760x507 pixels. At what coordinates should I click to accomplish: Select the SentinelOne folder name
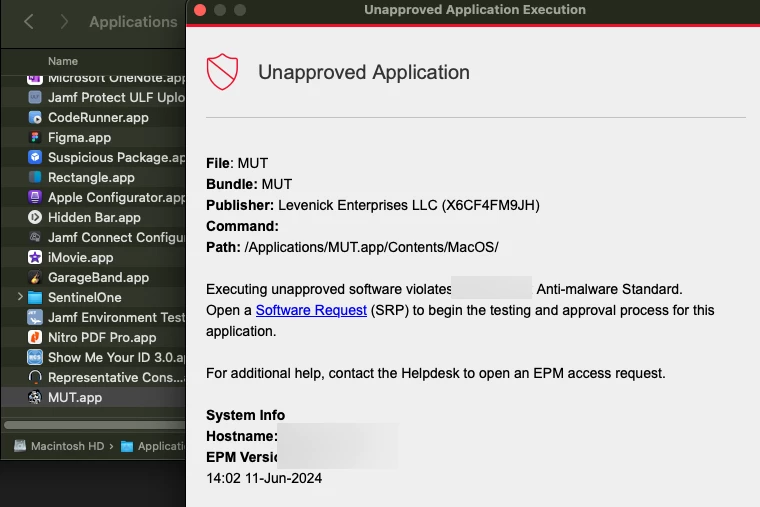[x=85, y=298]
